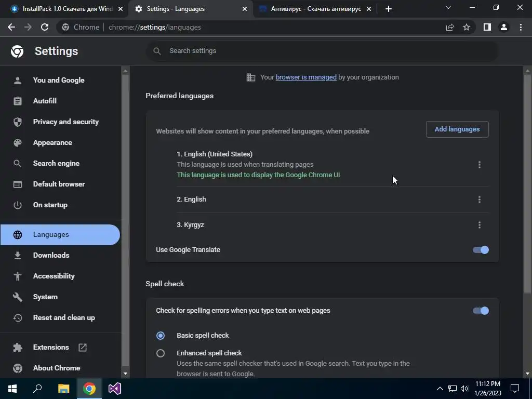Open Windows taskbar search
Screen dimensions: 532x399
(x=37, y=389)
